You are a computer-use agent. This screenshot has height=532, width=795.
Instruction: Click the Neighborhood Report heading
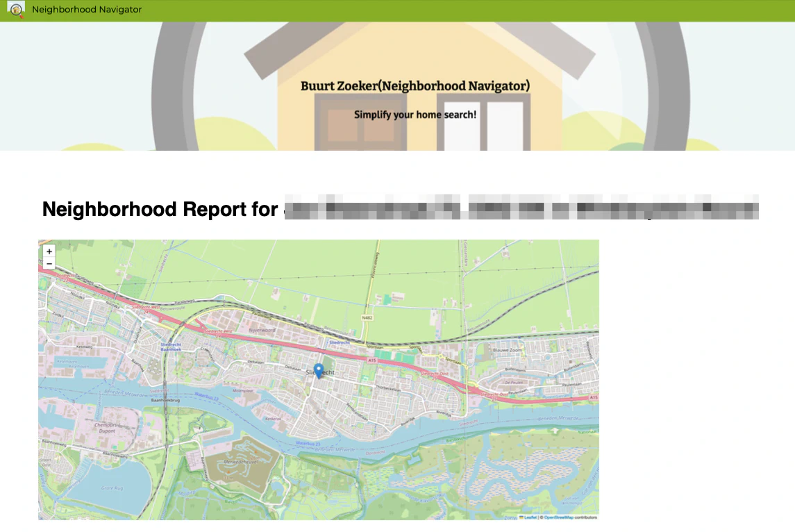point(160,209)
